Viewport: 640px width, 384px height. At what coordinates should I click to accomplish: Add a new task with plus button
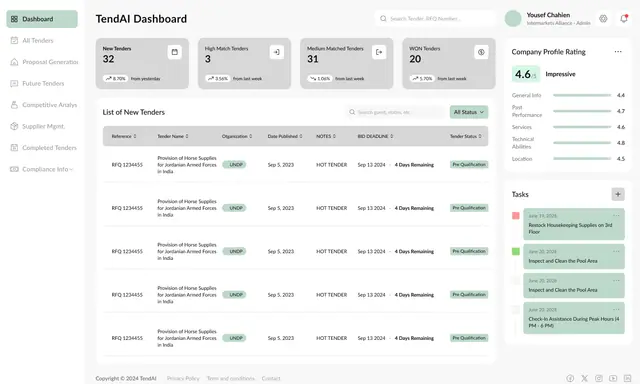click(x=618, y=194)
